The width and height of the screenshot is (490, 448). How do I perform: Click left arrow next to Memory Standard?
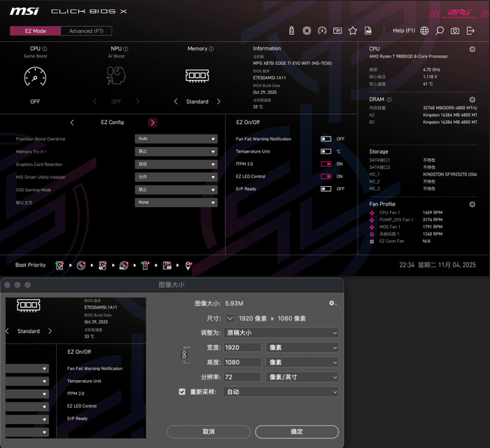[176, 101]
